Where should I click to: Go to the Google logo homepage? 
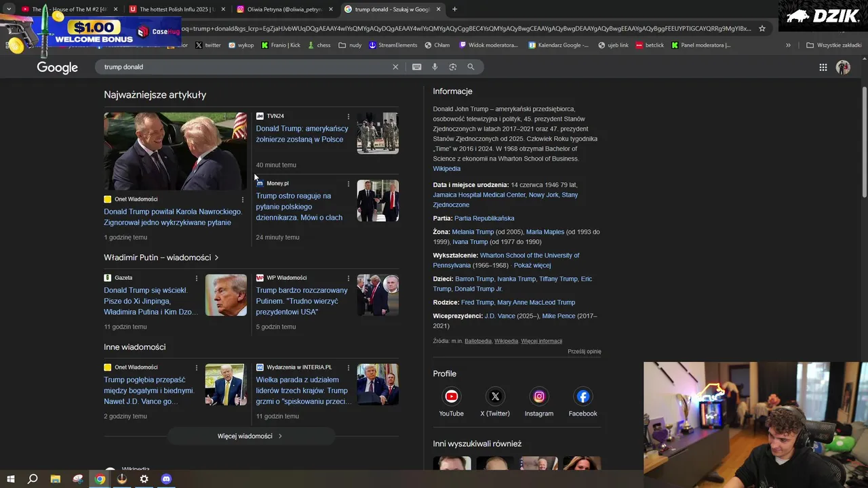click(x=57, y=68)
